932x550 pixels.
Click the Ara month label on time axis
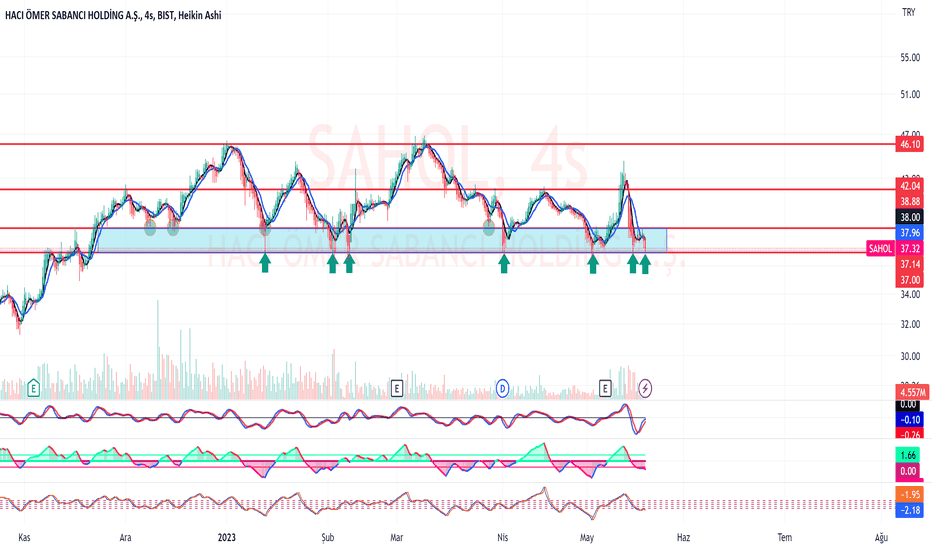click(x=125, y=538)
